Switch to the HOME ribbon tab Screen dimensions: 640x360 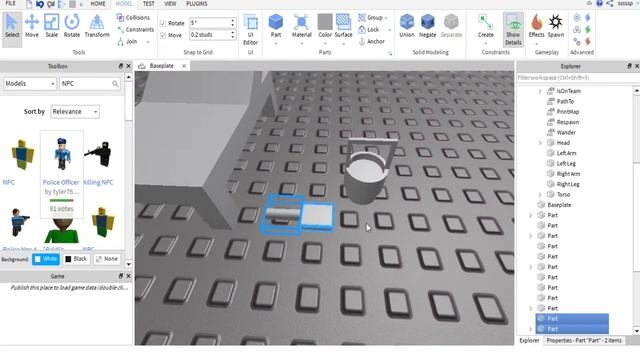pyautogui.click(x=98, y=4)
